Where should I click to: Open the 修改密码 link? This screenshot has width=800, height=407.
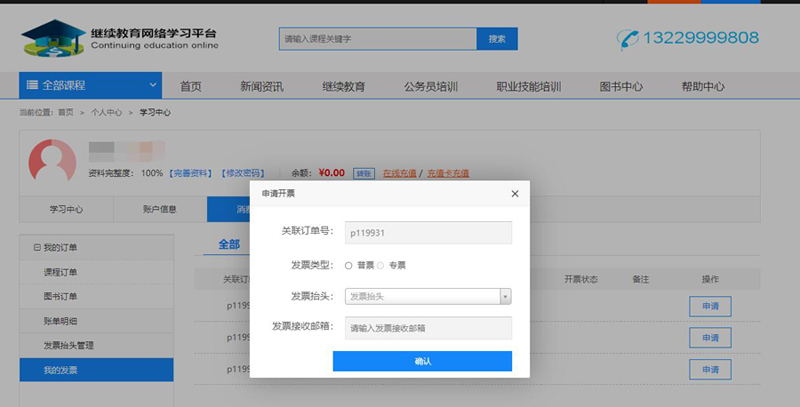click(x=244, y=173)
